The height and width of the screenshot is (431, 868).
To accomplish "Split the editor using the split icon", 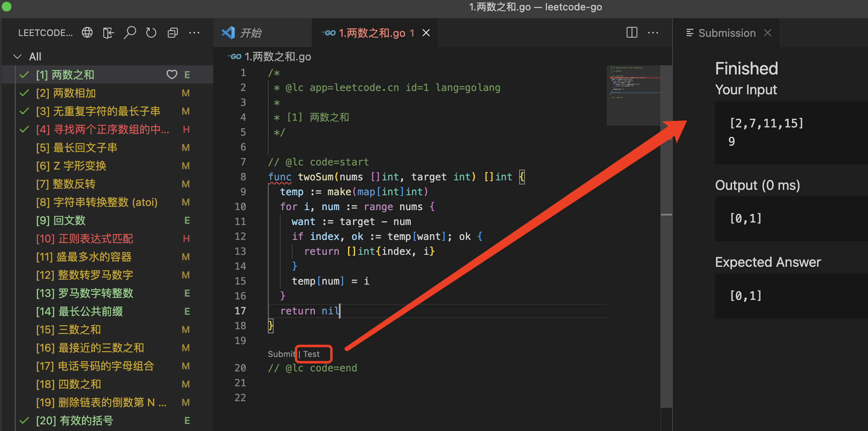I will click(x=631, y=33).
